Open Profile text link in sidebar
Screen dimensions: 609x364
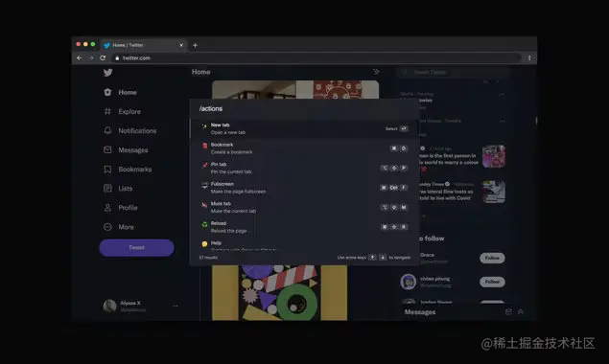(128, 208)
